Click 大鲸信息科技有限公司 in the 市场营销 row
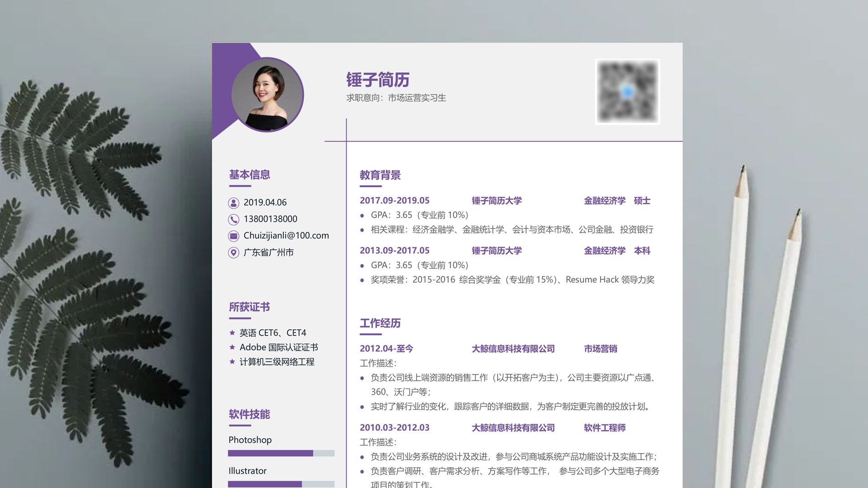The height and width of the screenshot is (488, 868). pyautogui.click(x=513, y=348)
